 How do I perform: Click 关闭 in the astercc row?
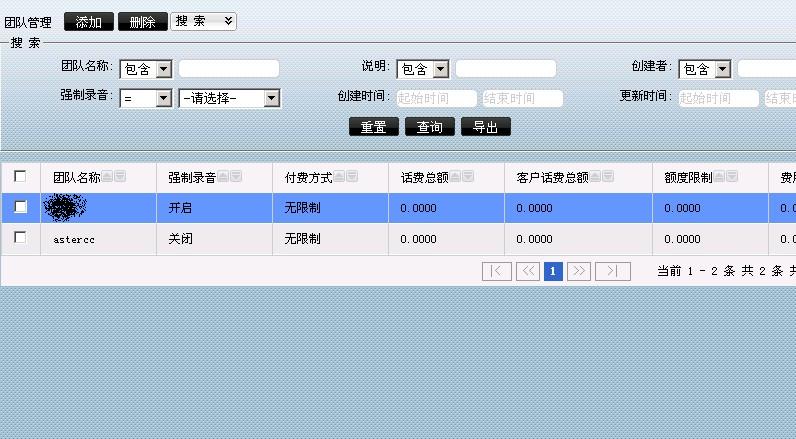pos(180,239)
